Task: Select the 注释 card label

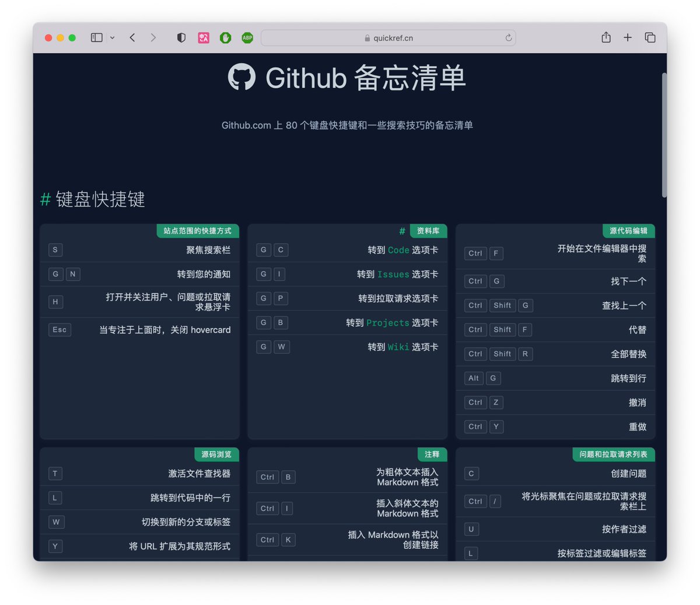Action: [x=432, y=454]
